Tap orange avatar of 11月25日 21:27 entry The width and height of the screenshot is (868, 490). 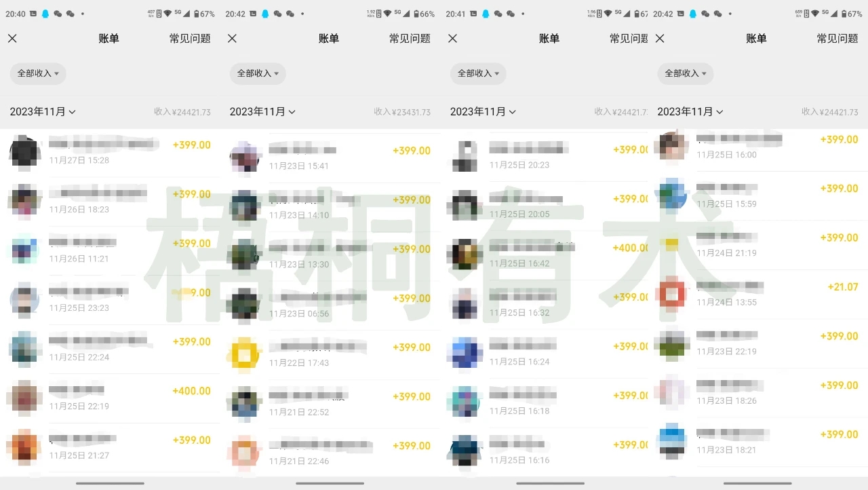pos(25,447)
